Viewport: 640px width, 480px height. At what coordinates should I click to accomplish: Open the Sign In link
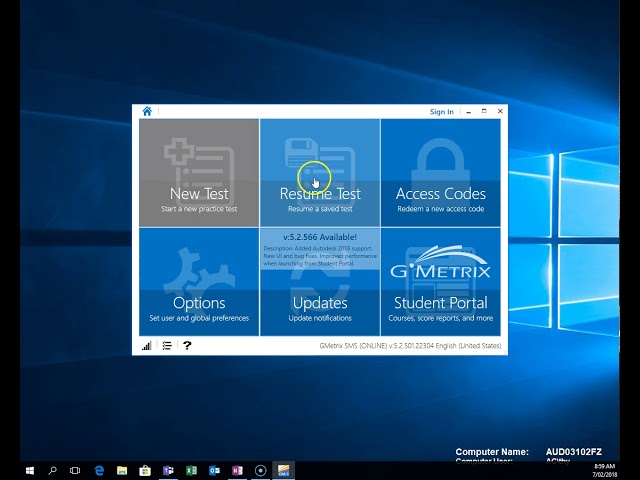(441, 112)
